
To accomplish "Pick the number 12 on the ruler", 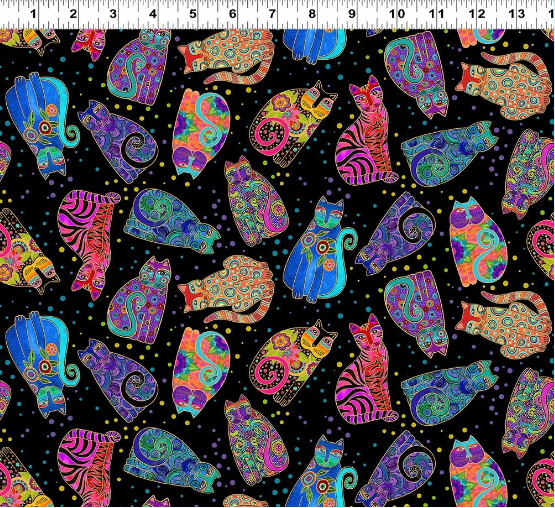I will pyautogui.click(x=477, y=14).
